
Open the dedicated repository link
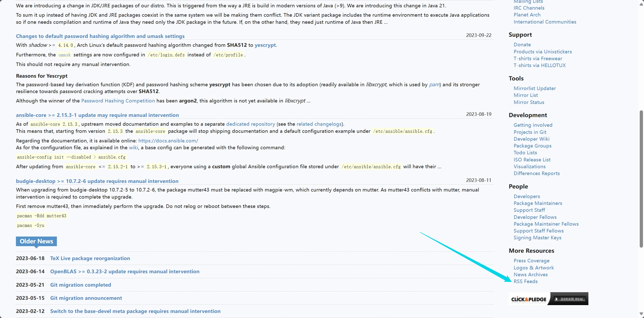point(250,124)
